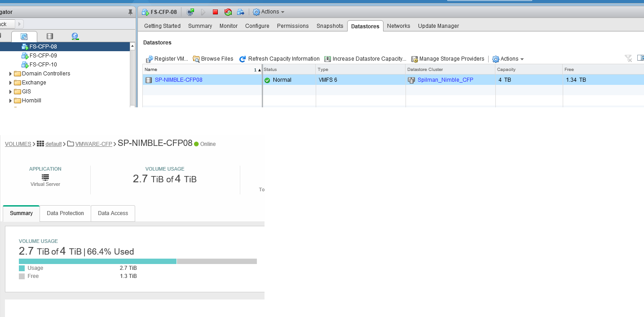
Task: Power off VM with red stop icon
Action: (215, 12)
